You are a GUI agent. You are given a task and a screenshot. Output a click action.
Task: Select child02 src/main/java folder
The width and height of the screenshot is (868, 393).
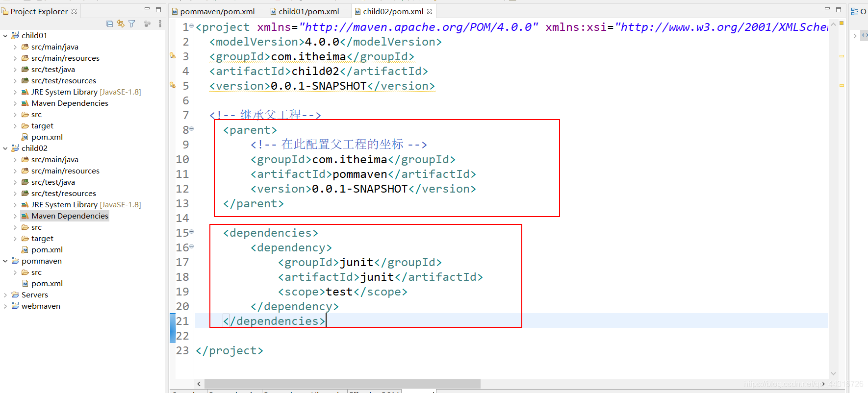[x=55, y=159]
